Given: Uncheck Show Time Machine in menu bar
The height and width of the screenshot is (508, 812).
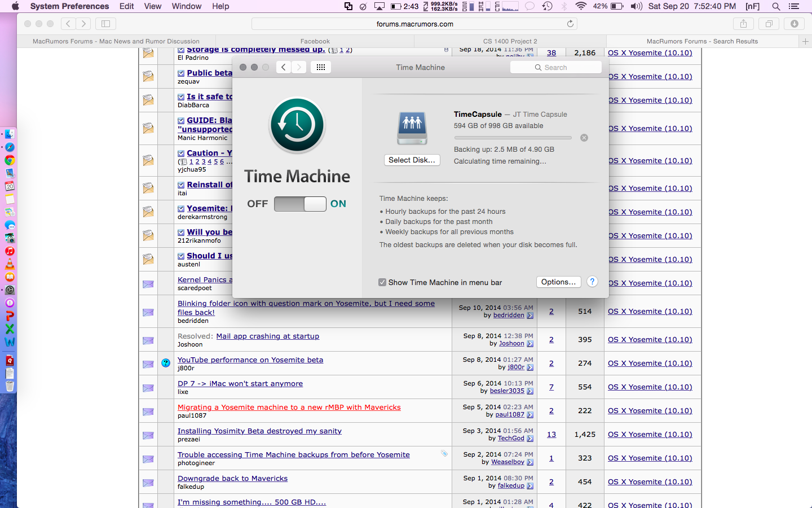Looking at the screenshot, I should click(382, 282).
